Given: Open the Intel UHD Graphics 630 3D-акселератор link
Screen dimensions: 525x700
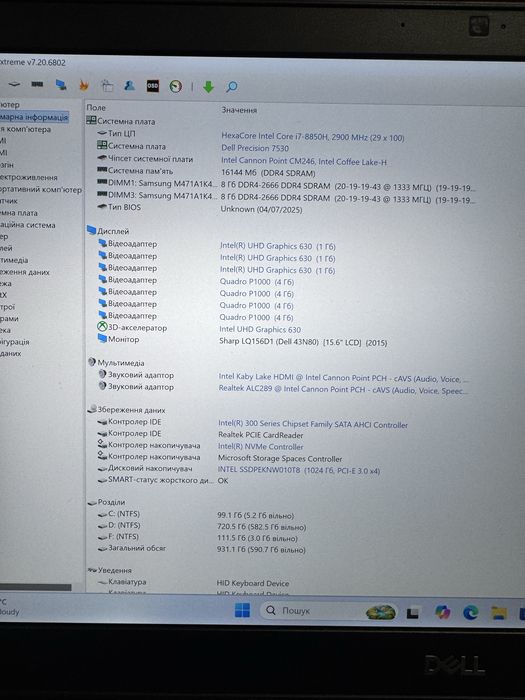Looking at the screenshot, I should pyautogui.click(x=260, y=329).
